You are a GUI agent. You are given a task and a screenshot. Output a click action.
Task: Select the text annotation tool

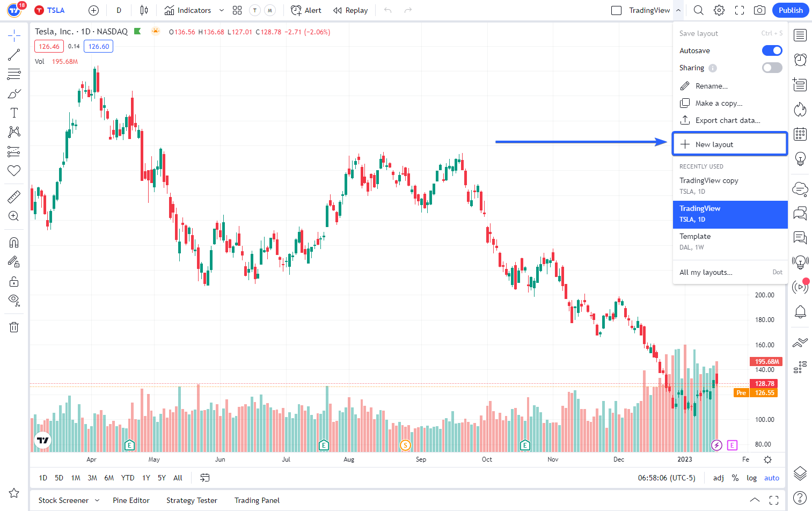click(x=14, y=113)
